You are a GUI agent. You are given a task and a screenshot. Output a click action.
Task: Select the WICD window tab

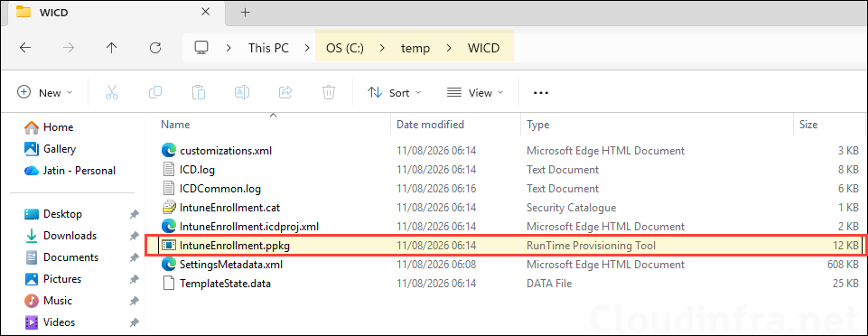(115, 13)
